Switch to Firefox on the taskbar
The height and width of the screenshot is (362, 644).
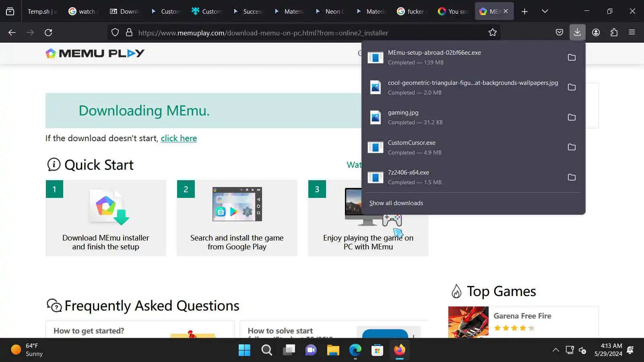tap(399, 350)
